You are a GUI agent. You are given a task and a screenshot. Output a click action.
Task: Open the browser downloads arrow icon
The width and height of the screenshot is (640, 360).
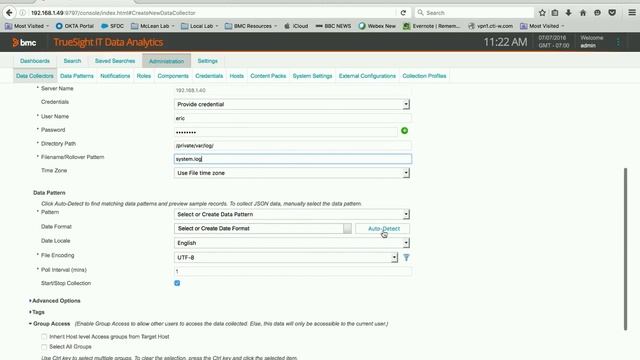(x=569, y=13)
